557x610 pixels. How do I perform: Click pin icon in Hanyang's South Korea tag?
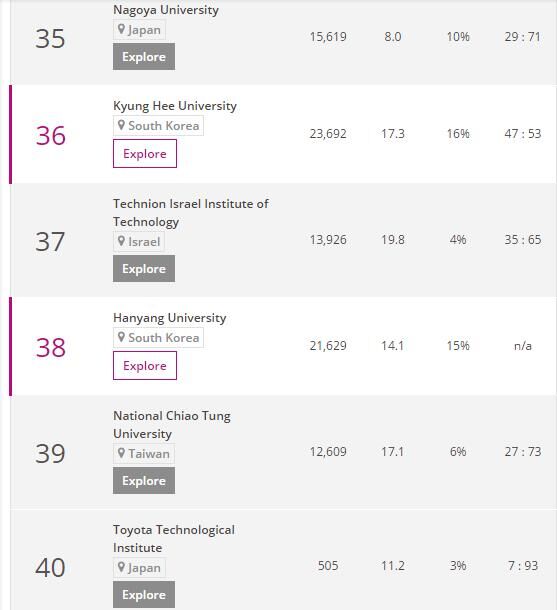point(121,337)
